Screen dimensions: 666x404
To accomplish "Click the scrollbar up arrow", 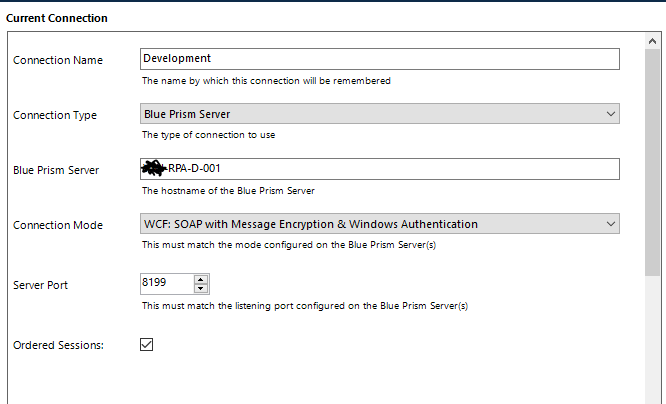I will [653, 42].
